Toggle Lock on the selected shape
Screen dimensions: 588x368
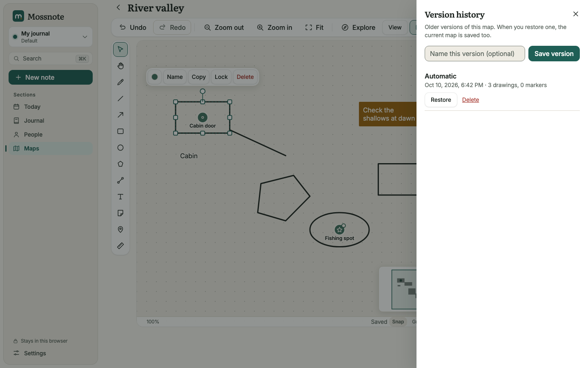click(221, 77)
